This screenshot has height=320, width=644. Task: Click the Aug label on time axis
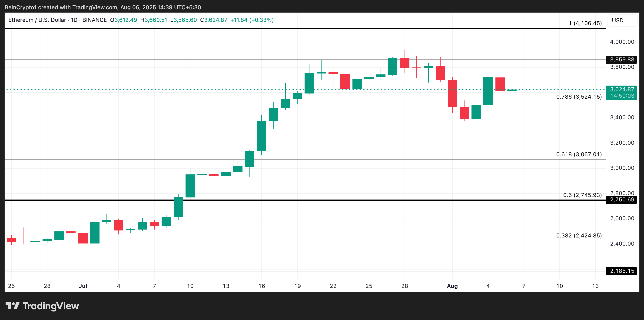click(452, 286)
